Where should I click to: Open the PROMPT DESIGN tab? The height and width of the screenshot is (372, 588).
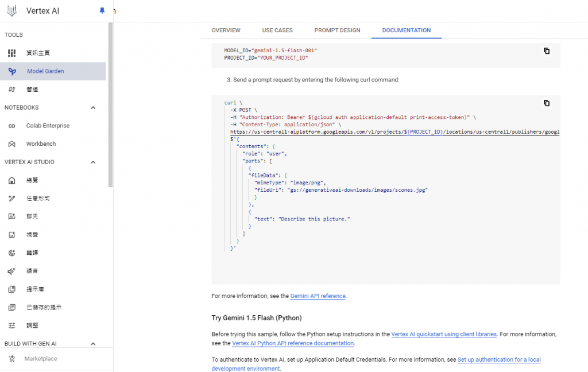[337, 30]
